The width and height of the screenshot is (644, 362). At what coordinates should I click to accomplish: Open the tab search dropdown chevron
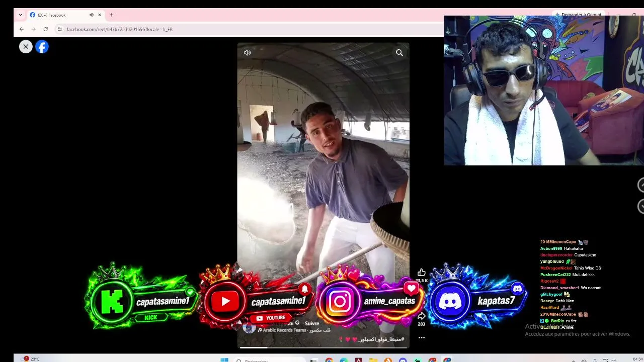[20, 15]
